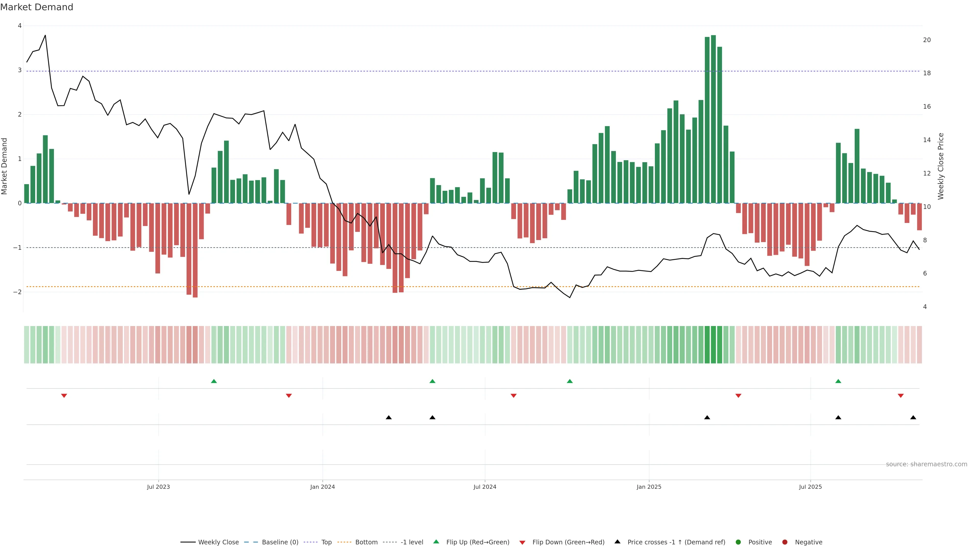Click the darkest green heatmap strip cell
Image resolution: width=980 pixels, height=551 pixels.
click(x=713, y=345)
